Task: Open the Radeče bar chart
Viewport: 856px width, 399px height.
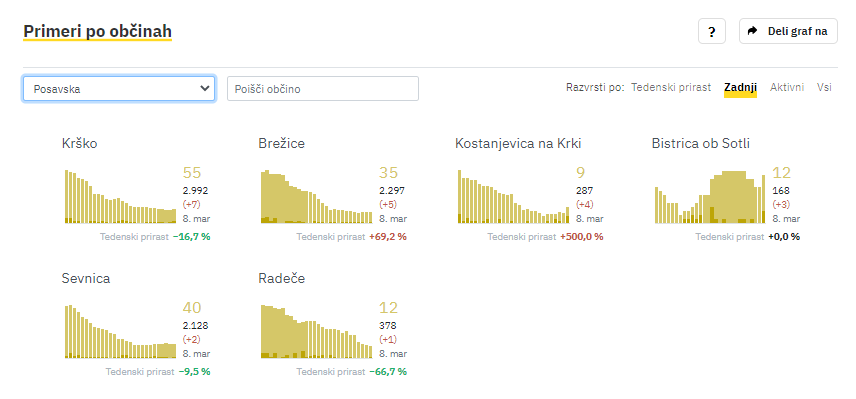Action: pos(317,331)
